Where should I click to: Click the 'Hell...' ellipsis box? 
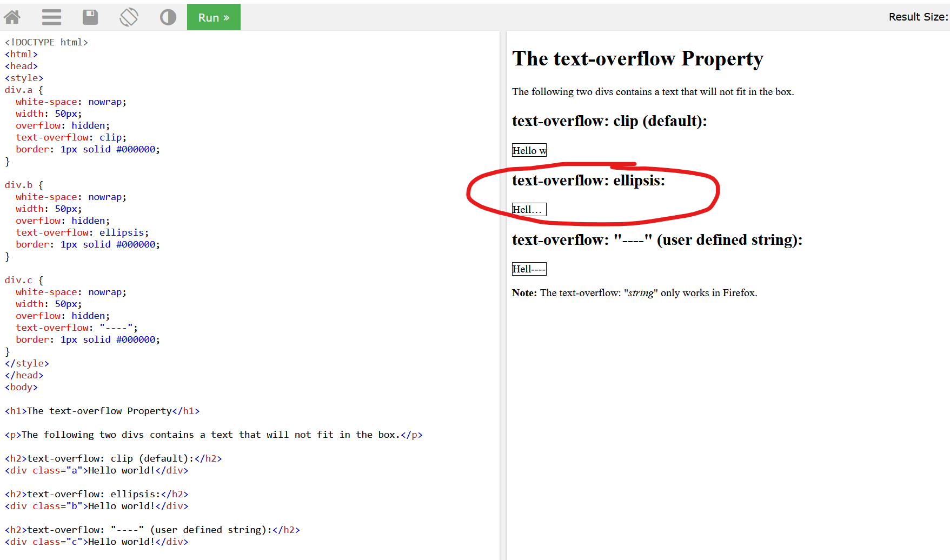click(529, 210)
